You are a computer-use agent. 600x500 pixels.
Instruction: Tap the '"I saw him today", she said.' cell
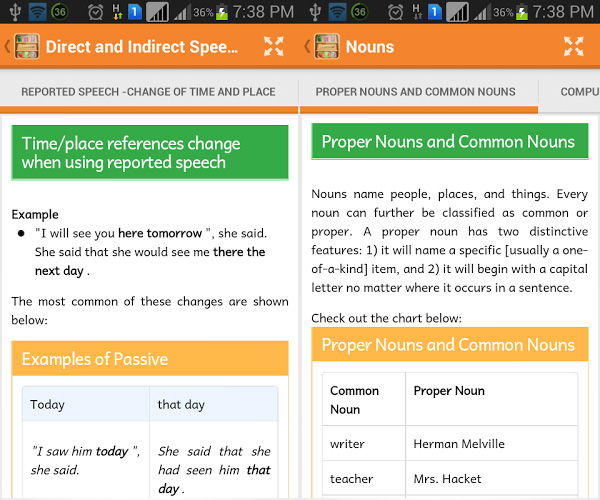[86, 460]
